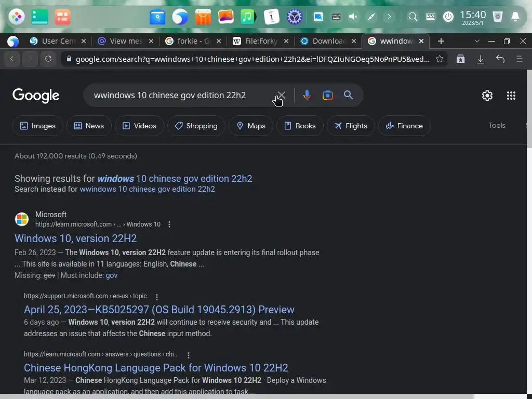Image resolution: width=532 pixels, height=399 pixels.
Task: Close the File:Forky tab
Action: pyautogui.click(x=286, y=41)
